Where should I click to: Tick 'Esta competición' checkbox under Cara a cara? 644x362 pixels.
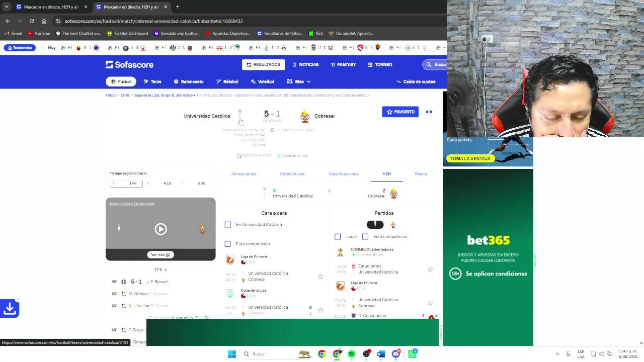227,244
